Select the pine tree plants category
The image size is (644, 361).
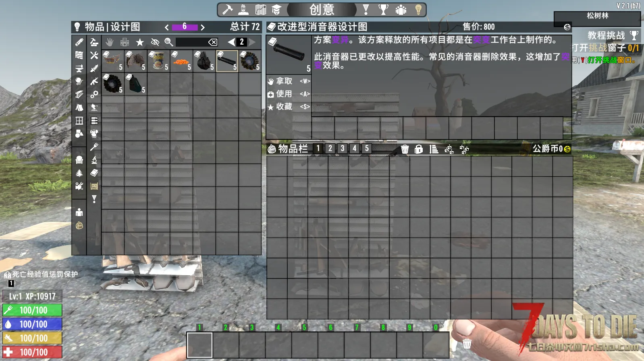pyautogui.click(x=79, y=173)
